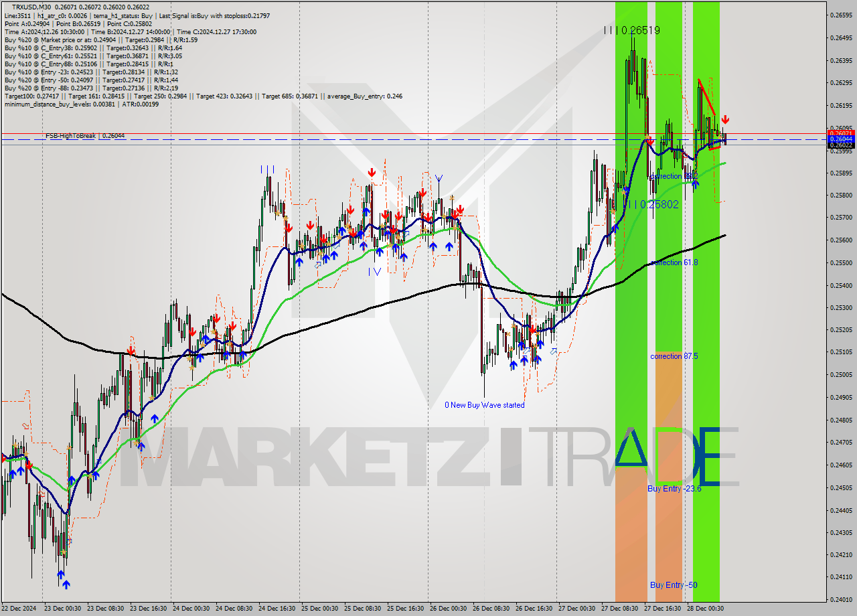Select the 'I I I 0.25802' wave label
This screenshot has height=616, width=857.
(651, 204)
